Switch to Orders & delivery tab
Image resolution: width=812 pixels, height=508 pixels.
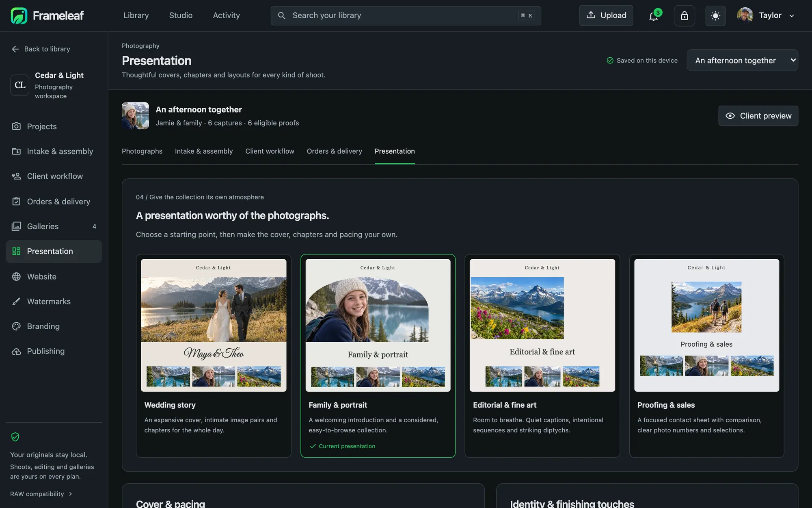click(335, 151)
